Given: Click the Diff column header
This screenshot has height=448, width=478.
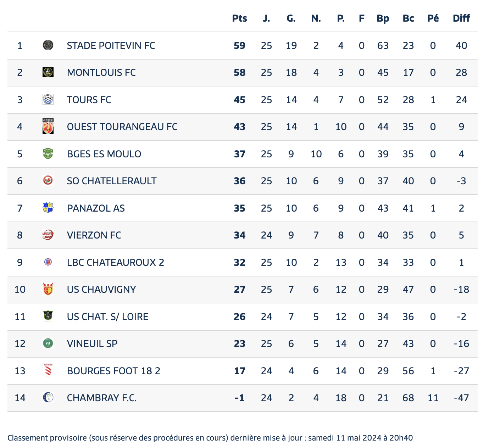Looking at the screenshot, I should 461,18.
